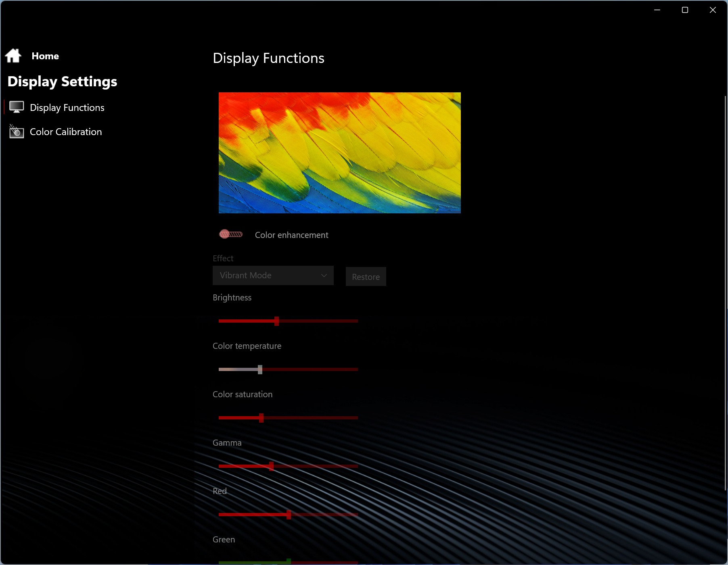Click the Color saturation label
Screen dimensions: 728x565
pos(243,394)
